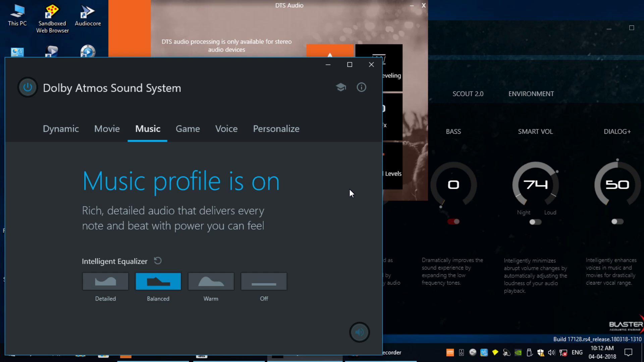Toggle the SMART VOL slider switch
Image resolution: width=644 pixels, height=362 pixels.
pyautogui.click(x=535, y=222)
